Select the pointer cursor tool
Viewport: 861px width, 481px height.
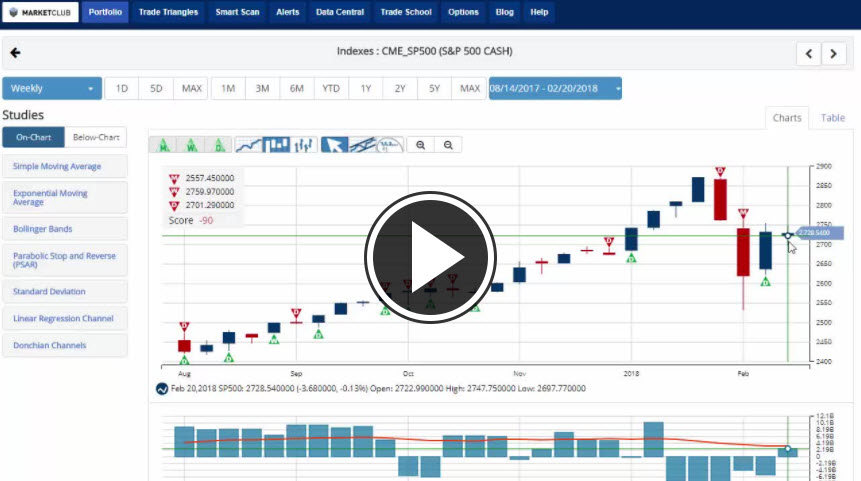click(x=334, y=145)
